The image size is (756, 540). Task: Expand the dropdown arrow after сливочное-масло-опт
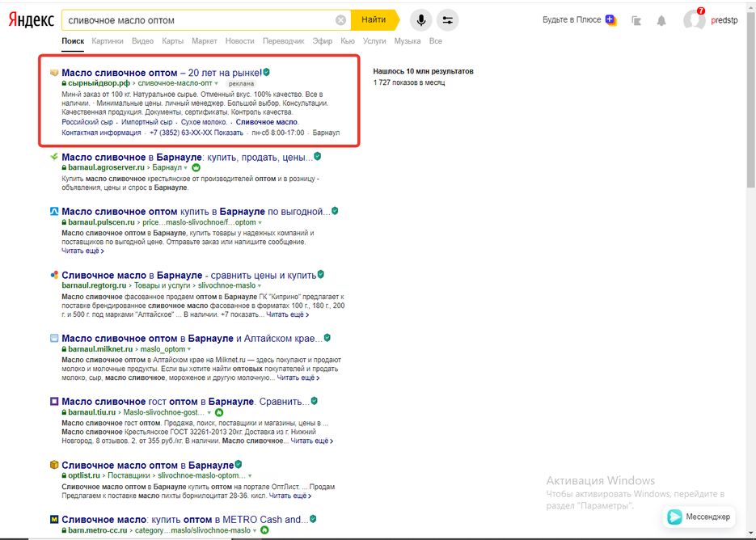[x=216, y=83]
